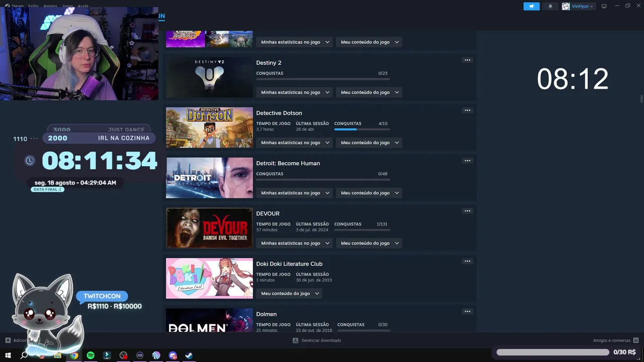Open Discord with 9+ badge in the taskbar
This screenshot has height=362, width=644.
tap(173, 355)
